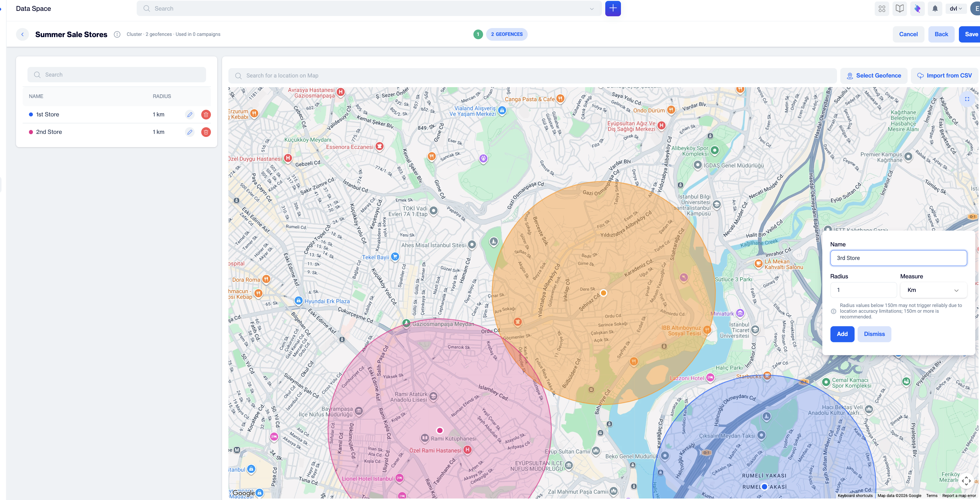Dismiss the new geofence popup
Viewport: 980px width, 500px height.
click(x=874, y=334)
